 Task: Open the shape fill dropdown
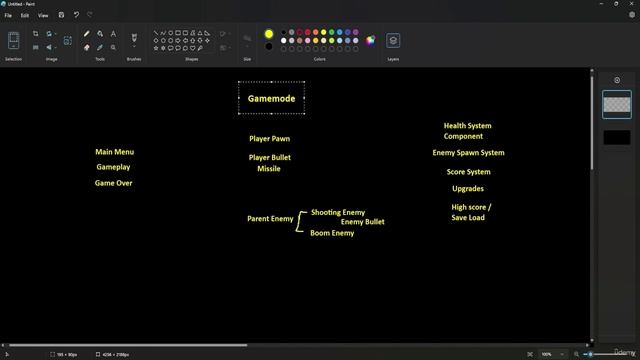[x=224, y=48]
